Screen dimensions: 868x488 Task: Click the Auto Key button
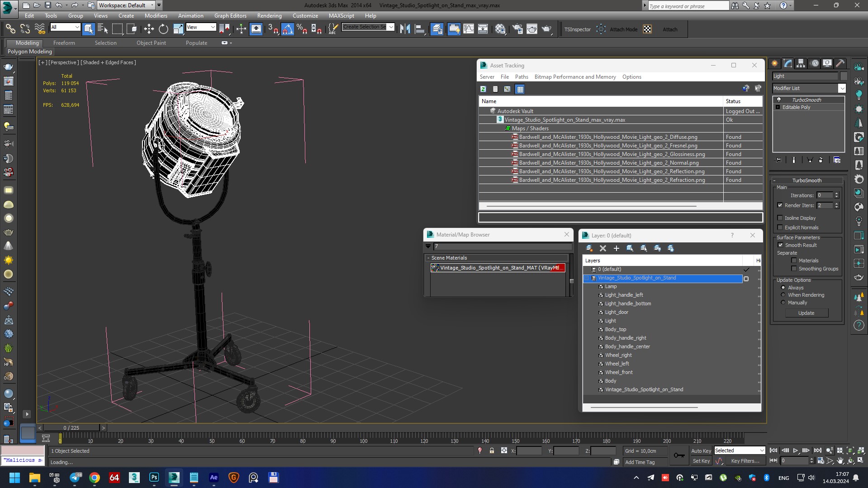[x=701, y=451]
